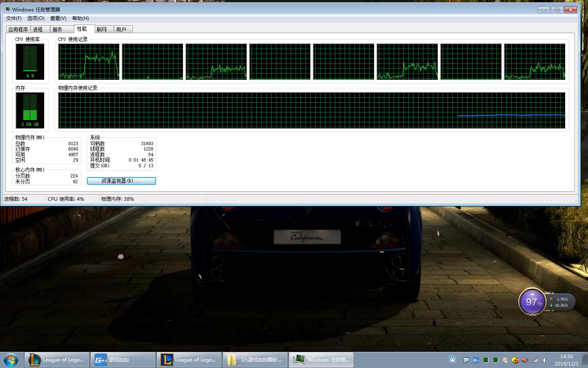Click the TP tray icon
588x368 pixels.
[466, 360]
